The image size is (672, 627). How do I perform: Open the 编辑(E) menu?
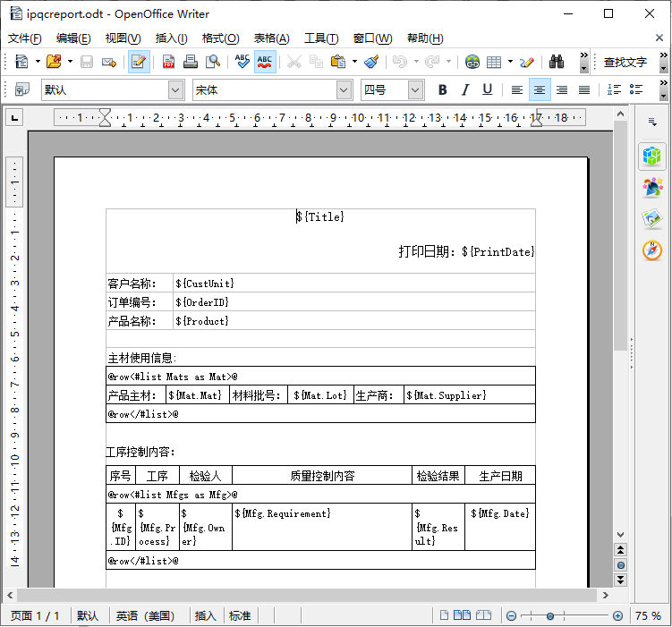click(73, 38)
